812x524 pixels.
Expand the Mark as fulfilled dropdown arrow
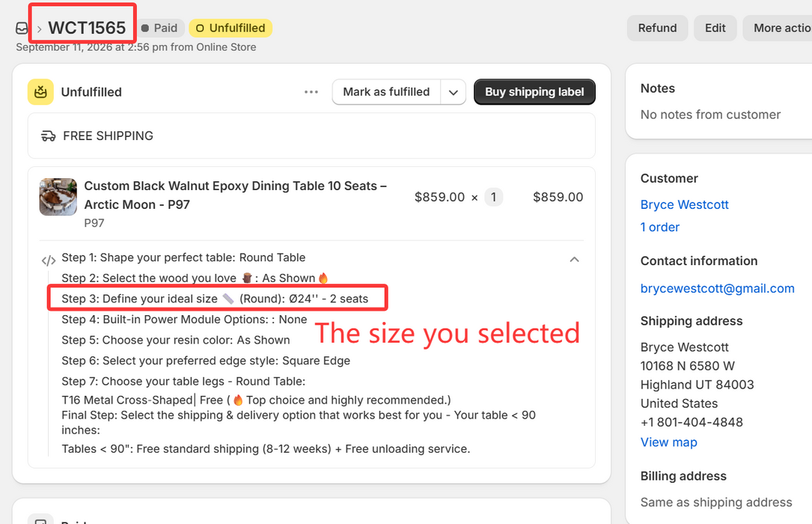pos(453,92)
